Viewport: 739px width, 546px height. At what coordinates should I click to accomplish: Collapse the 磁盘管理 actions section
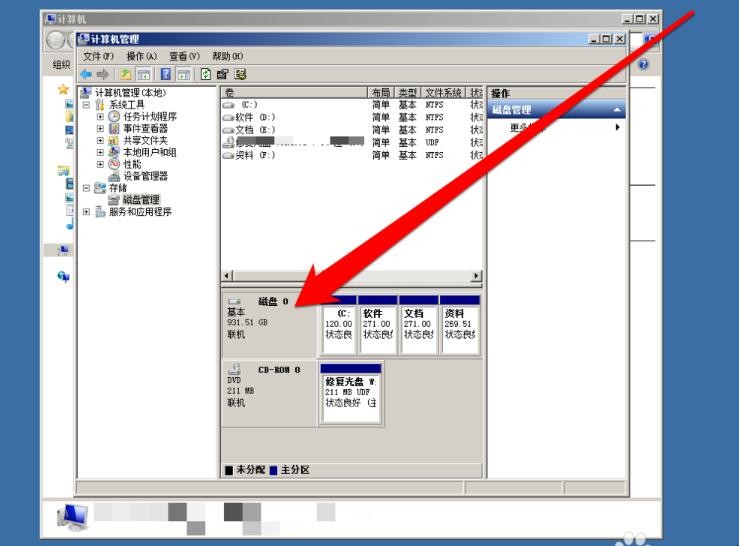click(x=618, y=110)
